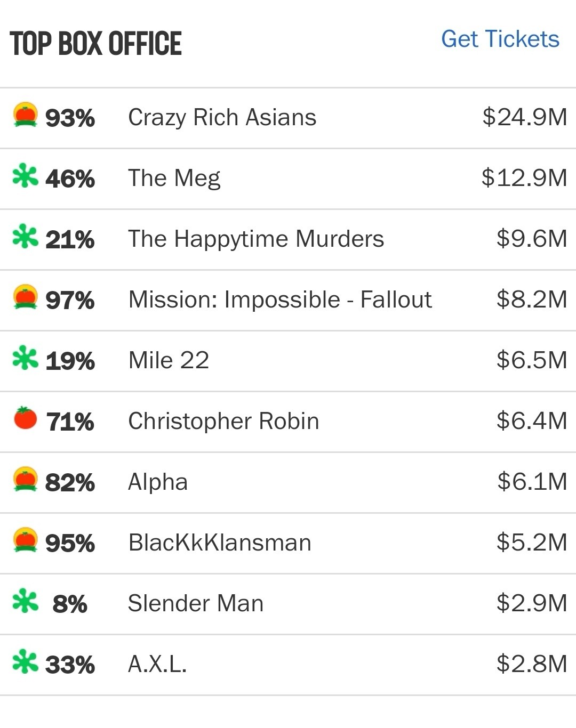
Task: Click Certified Fresh icon beside Crazy Rich Asians
Action: click(x=26, y=115)
